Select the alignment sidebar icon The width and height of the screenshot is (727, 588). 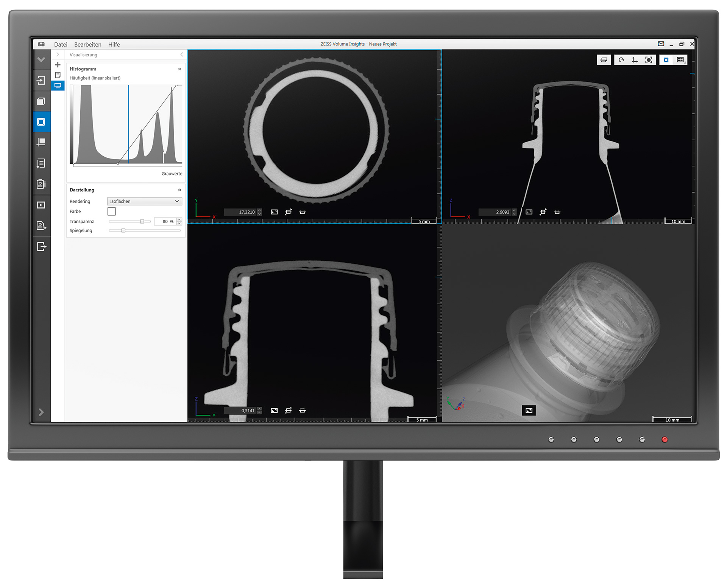coord(41,142)
